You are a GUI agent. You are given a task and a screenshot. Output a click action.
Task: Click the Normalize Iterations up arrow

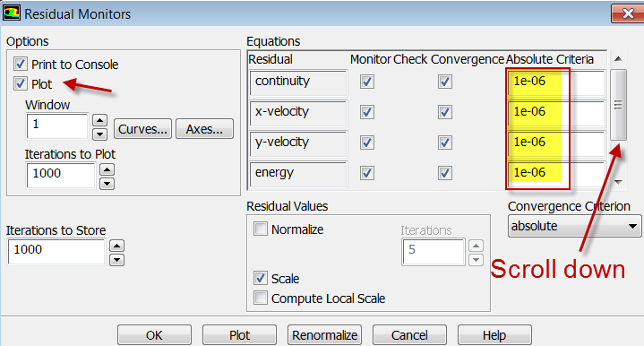[476, 246]
